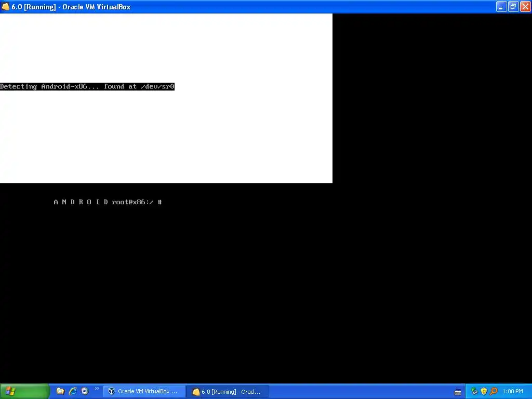Expand the Quick Launch overflow chevron
532x399 pixels.
click(x=97, y=389)
